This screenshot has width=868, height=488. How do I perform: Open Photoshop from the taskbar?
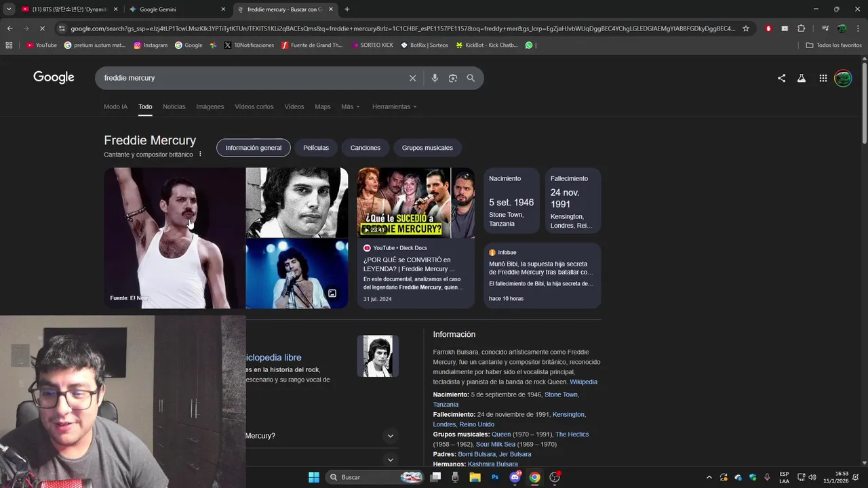pos(495,477)
